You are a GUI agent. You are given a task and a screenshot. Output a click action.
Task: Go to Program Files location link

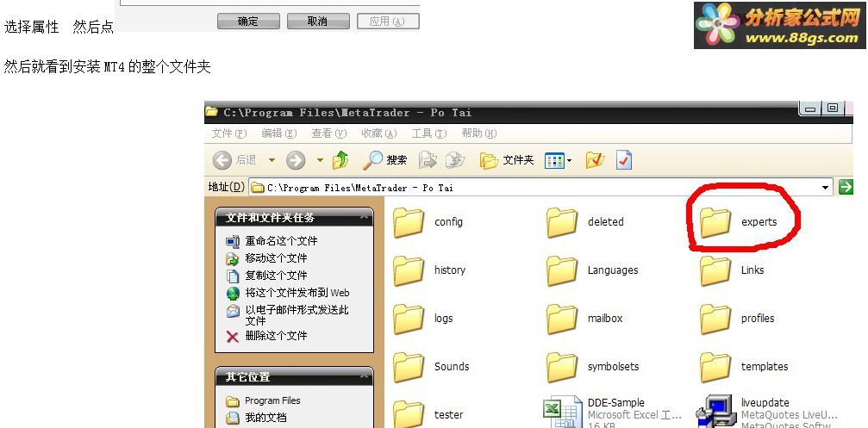263,400
